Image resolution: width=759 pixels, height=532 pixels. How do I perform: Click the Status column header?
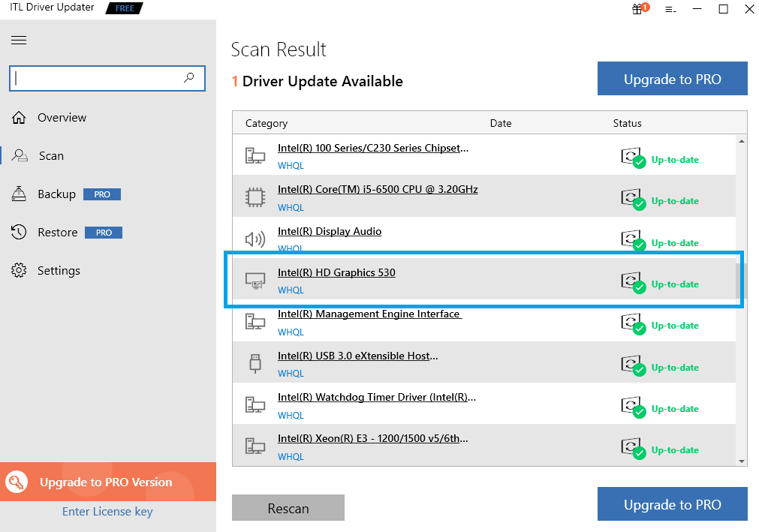pyautogui.click(x=628, y=123)
